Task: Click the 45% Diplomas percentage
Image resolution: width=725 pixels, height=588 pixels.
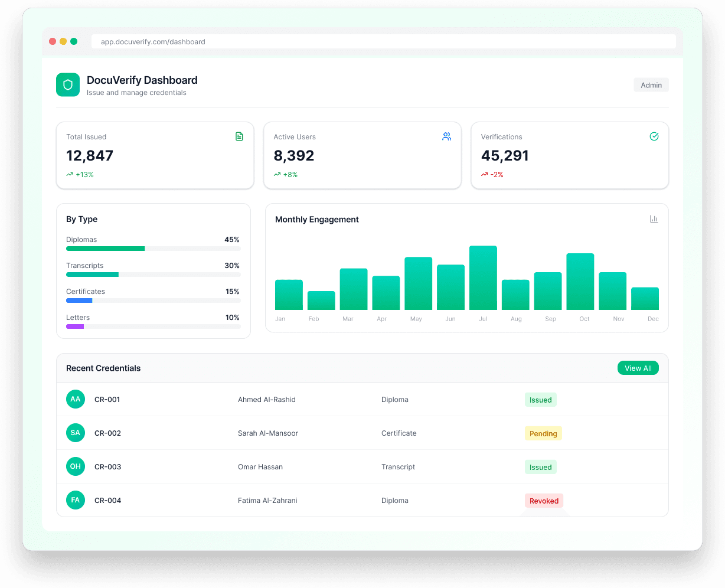Action: (232, 240)
